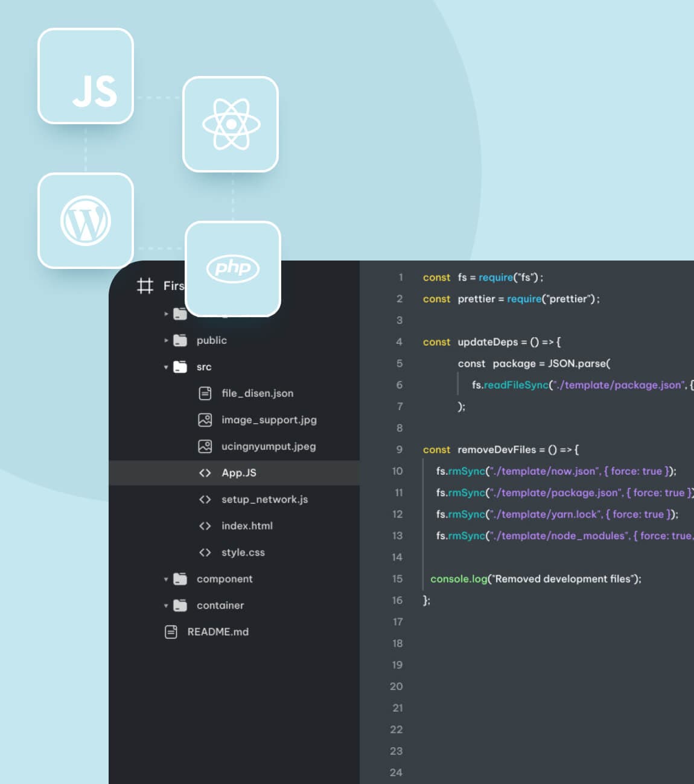
Task: Click the folder icon beside public
Action: [180, 340]
